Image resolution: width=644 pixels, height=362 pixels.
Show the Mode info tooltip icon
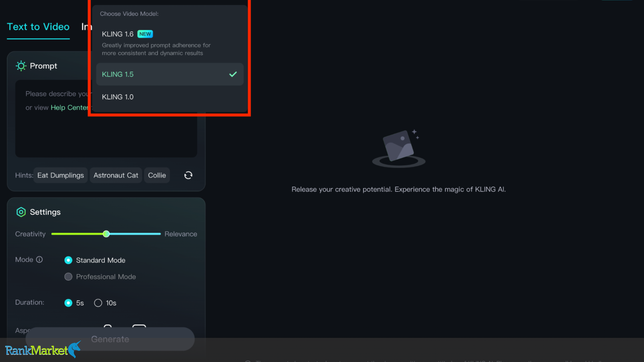pos(39,259)
